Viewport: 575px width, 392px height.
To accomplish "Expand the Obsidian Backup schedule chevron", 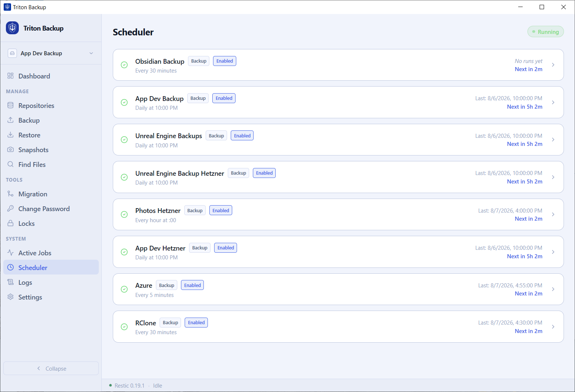I will pos(553,65).
